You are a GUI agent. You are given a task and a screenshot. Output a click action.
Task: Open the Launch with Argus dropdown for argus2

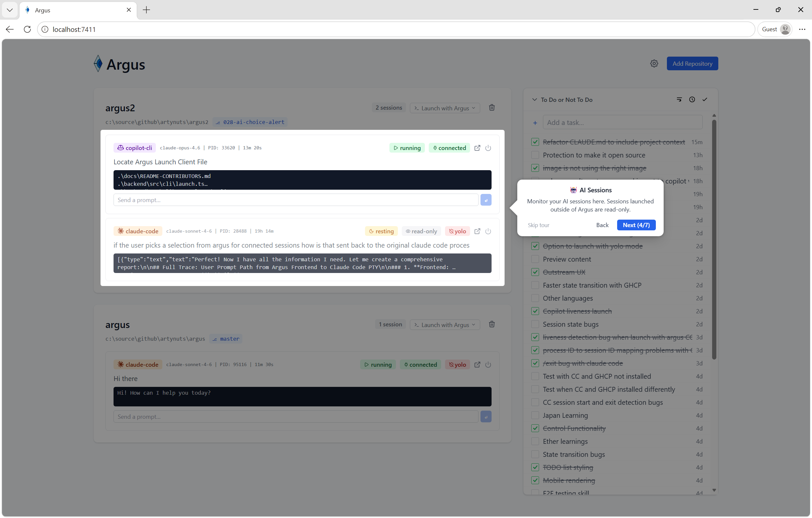click(x=444, y=108)
